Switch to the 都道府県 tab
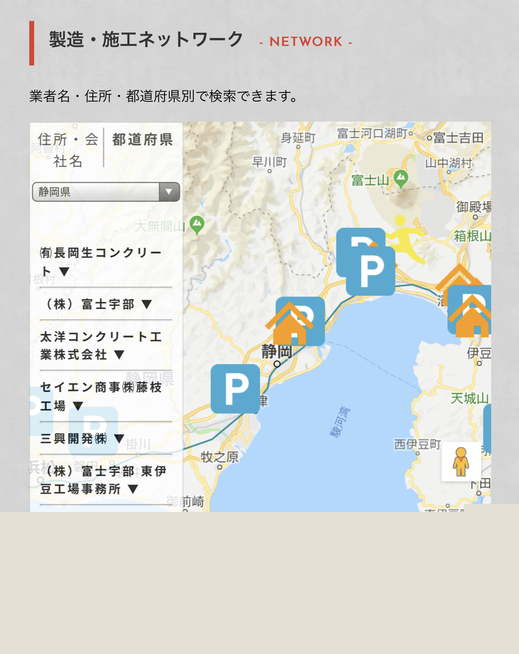This screenshot has width=519, height=654. pyautogui.click(x=143, y=139)
